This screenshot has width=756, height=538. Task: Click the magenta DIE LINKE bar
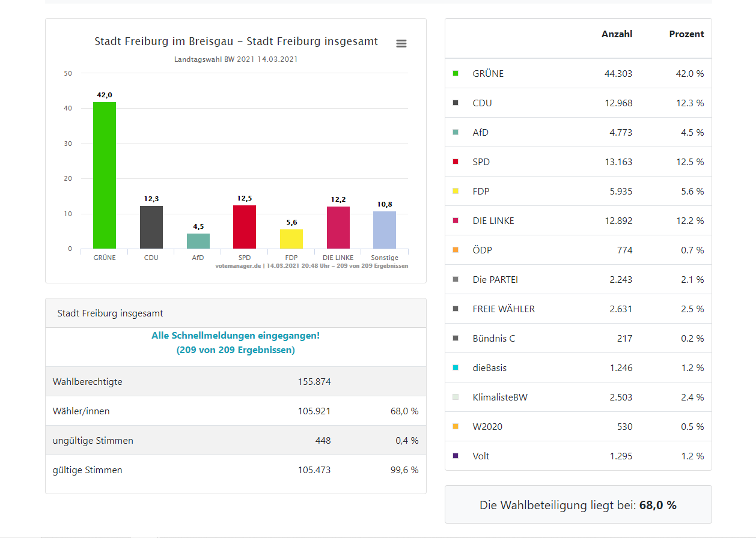coord(338,228)
